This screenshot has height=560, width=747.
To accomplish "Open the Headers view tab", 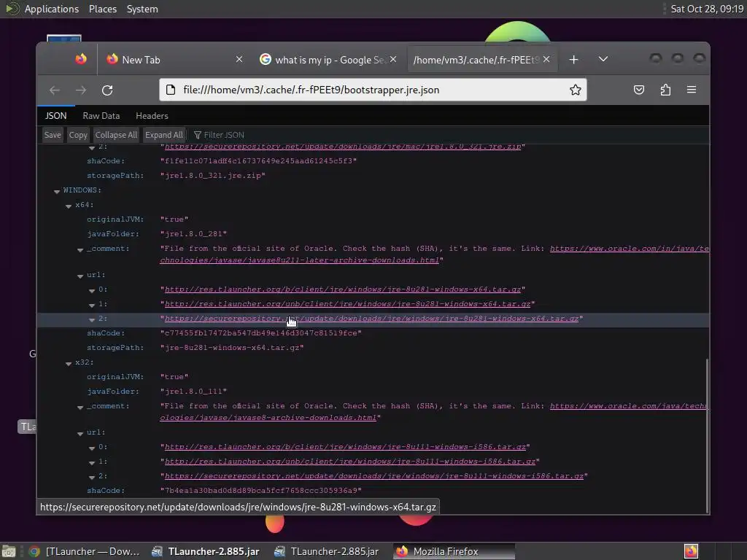I will [152, 116].
